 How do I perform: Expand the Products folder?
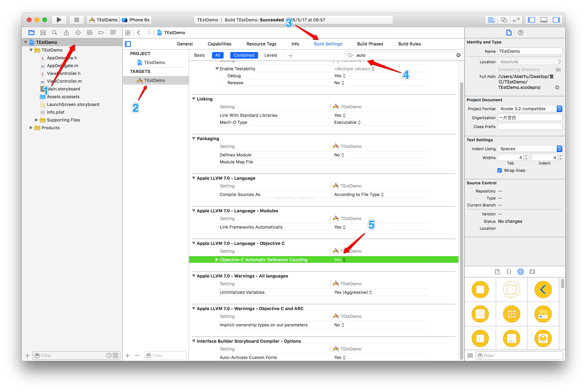(x=31, y=127)
